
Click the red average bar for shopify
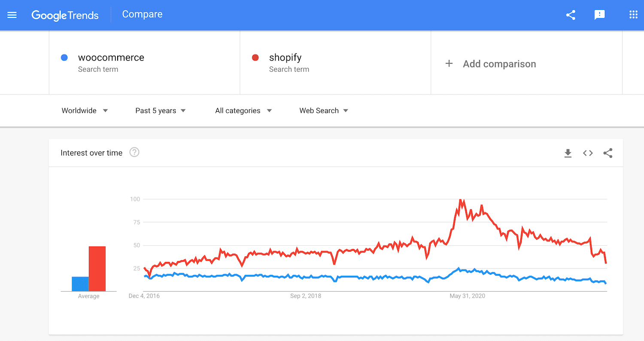click(98, 268)
